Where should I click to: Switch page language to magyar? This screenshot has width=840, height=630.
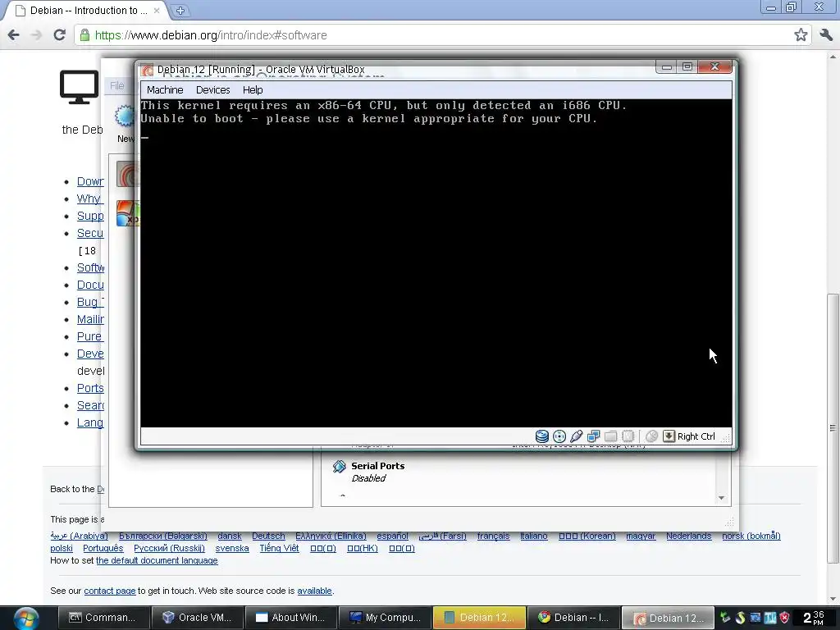coord(641,536)
